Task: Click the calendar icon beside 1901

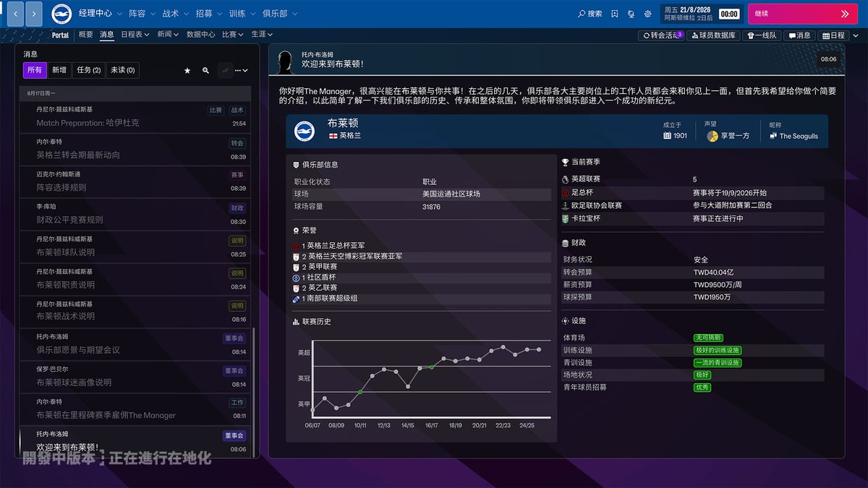Action: [x=667, y=136]
